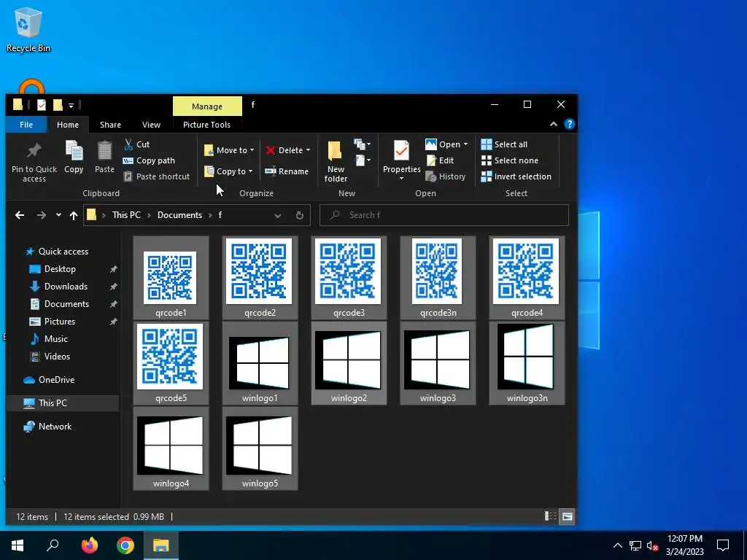Screen dimensions: 747x560
Task: Open Customize Quick Access Toolbar dropdown
Action: (x=71, y=105)
